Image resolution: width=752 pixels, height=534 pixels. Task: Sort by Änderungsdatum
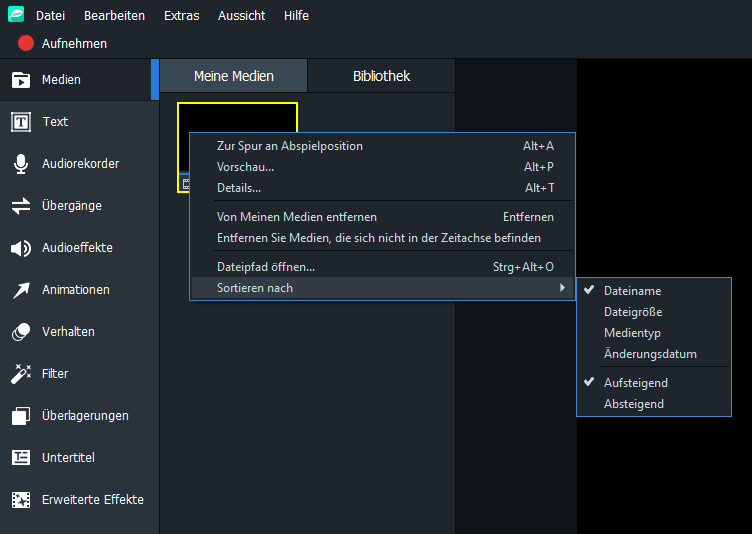point(654,354)
